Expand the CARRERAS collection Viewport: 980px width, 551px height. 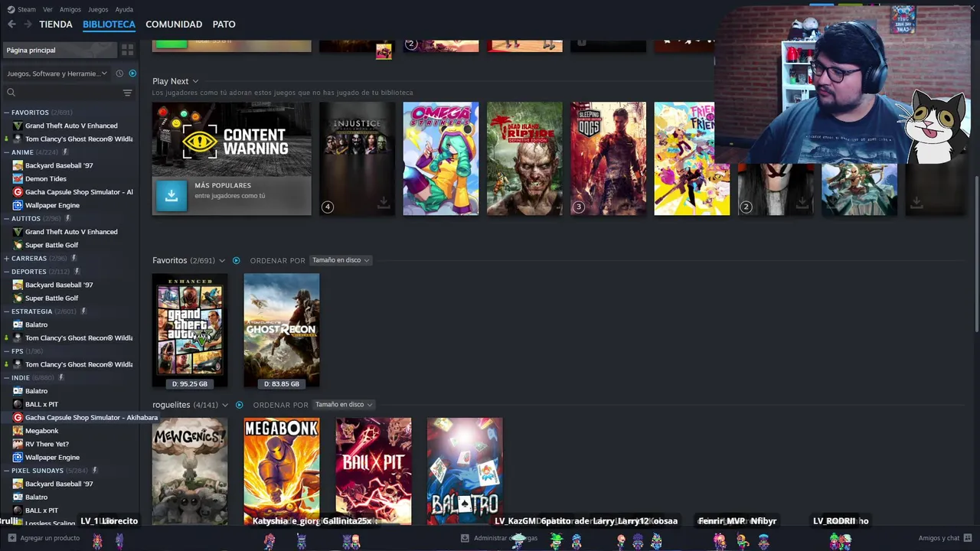pyautogui.click(x=6, y=259)
